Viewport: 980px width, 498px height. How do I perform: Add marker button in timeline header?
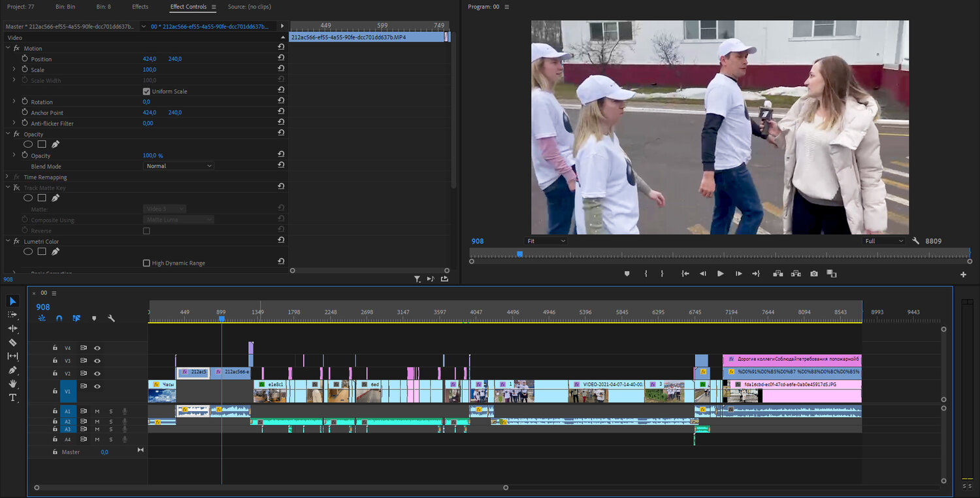tap(94, 318)
